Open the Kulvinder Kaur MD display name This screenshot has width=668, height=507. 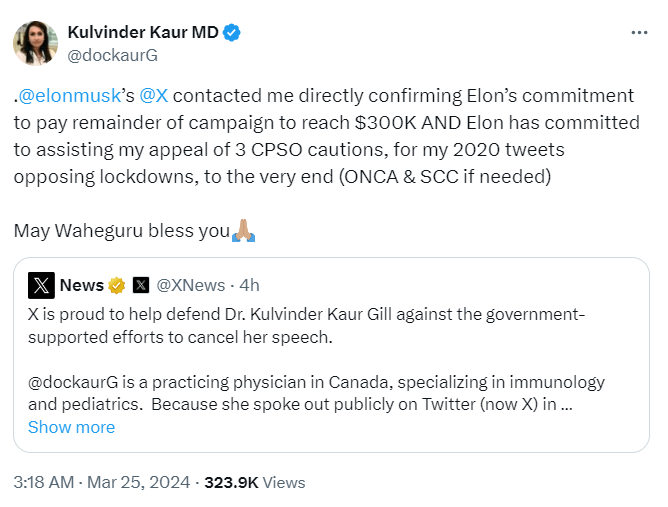[142, 33]
